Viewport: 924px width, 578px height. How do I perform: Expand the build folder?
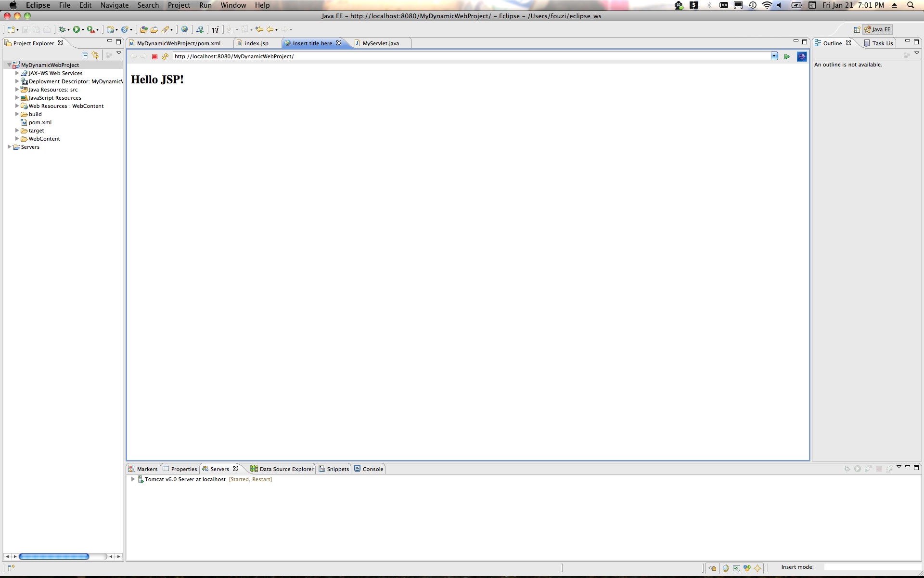[x=17, y=114]
